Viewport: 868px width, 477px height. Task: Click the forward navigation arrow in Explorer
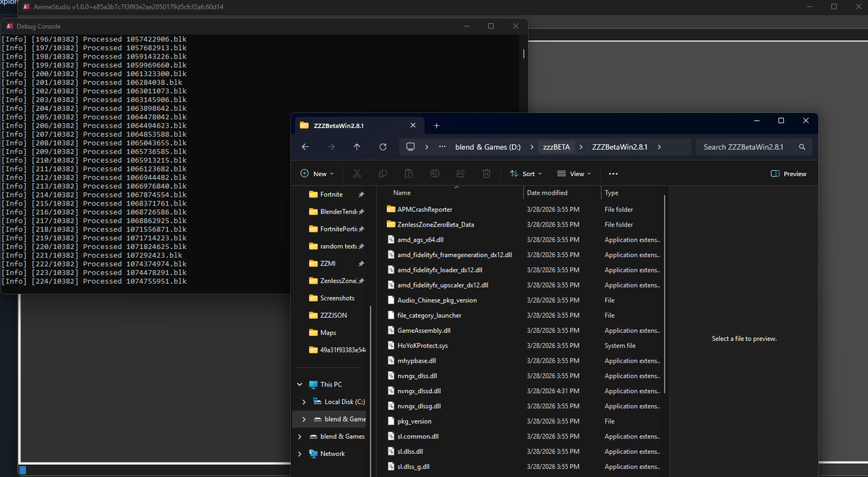[331, 147]
